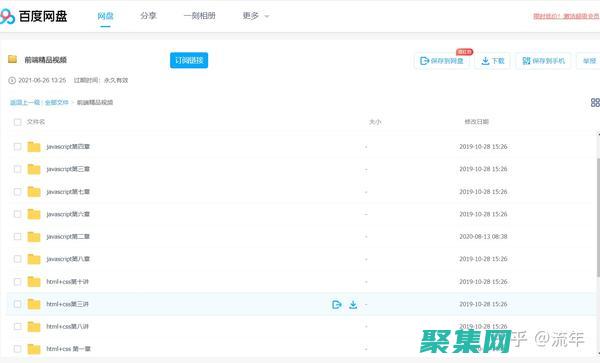Check the html+css 第一章 checkbox

click(x=17, y=349)
